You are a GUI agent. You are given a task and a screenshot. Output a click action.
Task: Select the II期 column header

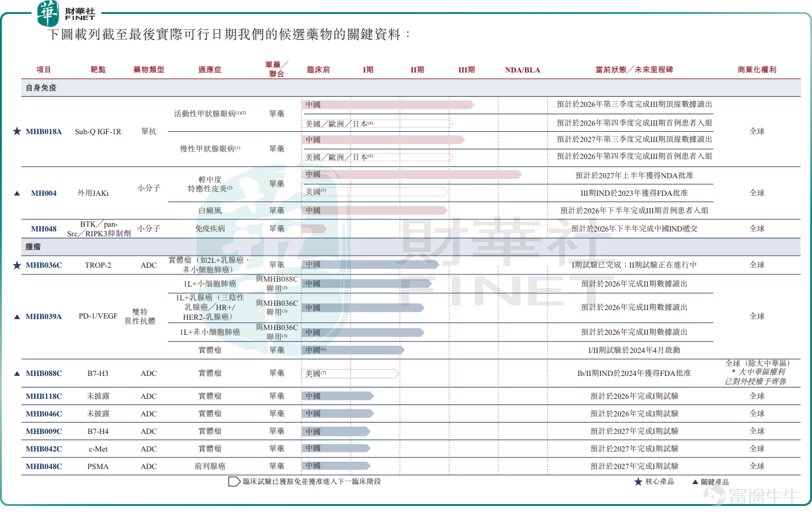pos(417,70)
